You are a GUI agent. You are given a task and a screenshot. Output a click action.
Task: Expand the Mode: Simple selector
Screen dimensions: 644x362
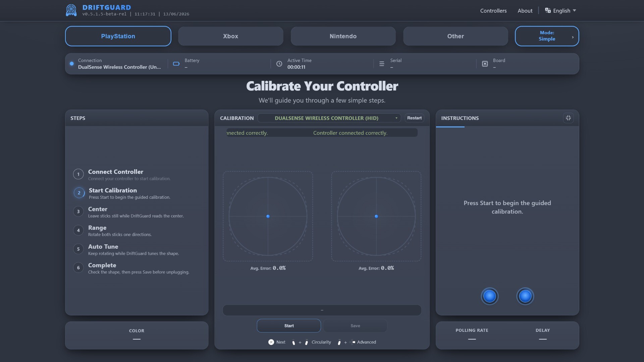point(547,36)
